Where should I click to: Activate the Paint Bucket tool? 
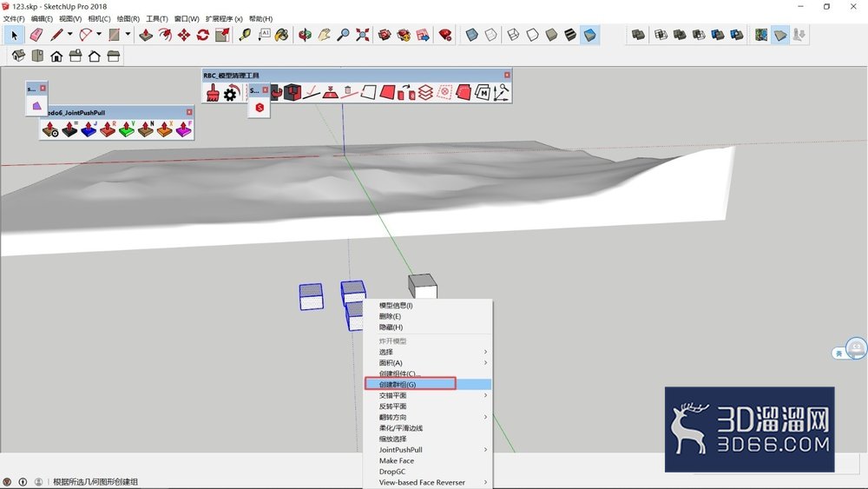coord(282,35)
